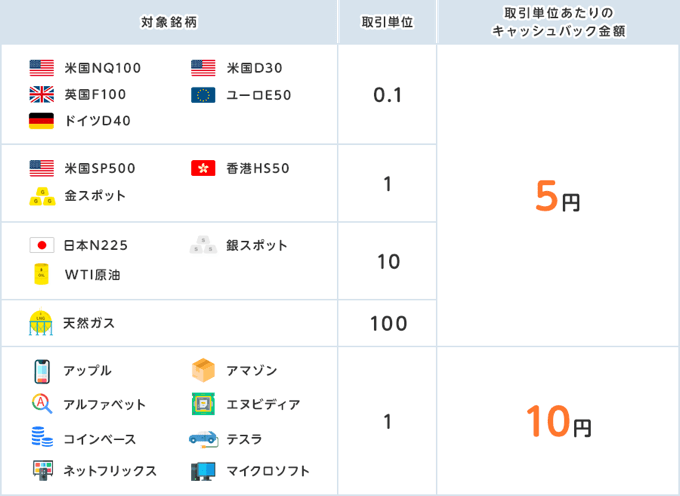Click the trading unit 1 in アップル row
The width and height of the screenshot is (680, 496).
[x=388, y=421]
